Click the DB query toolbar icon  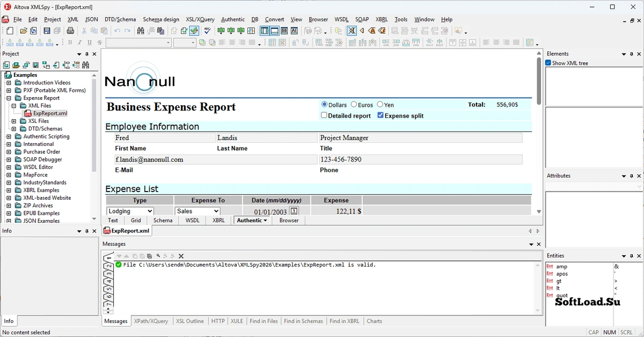tap(284, 31)
